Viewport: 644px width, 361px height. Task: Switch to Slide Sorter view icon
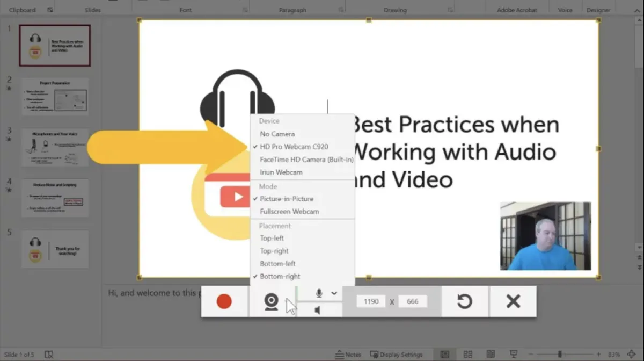click(467, 355)
